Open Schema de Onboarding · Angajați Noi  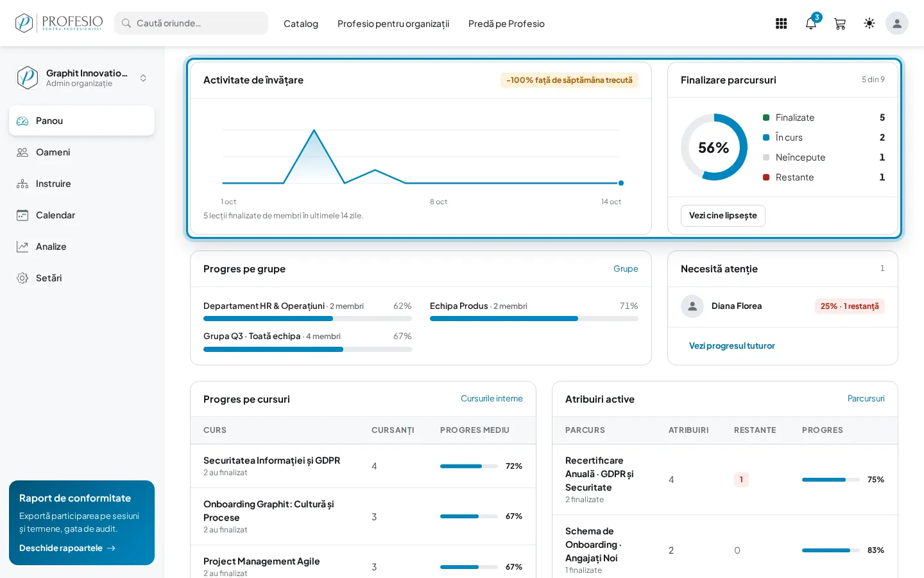tap(594, 545)
